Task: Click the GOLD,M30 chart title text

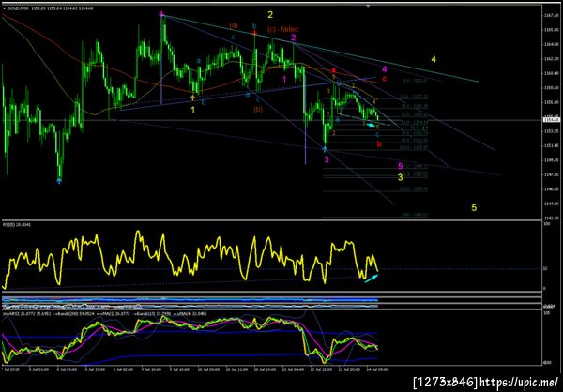Action: 51,8
